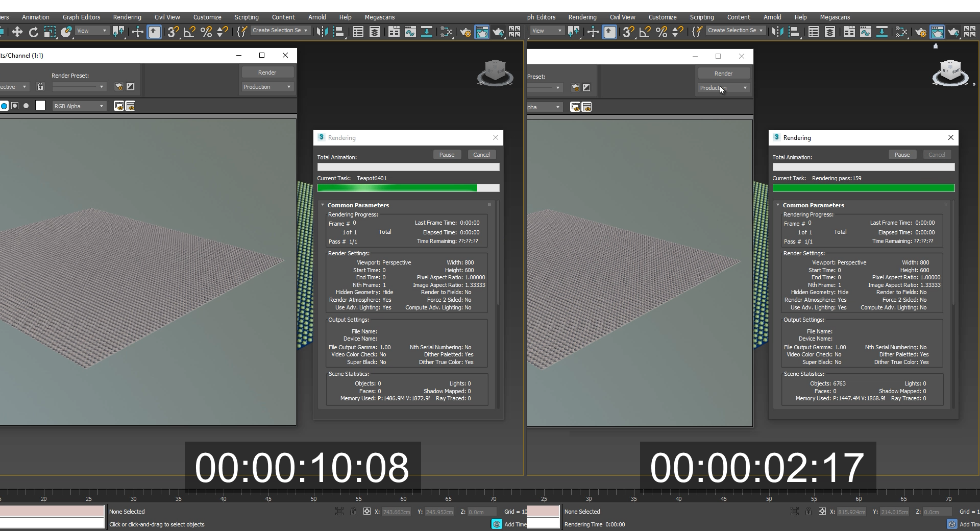Toggle Angle Snap in right window toolbar
The width and height of the screenshot is (980, 531).
pyautogui.click(x=645, y=32)
